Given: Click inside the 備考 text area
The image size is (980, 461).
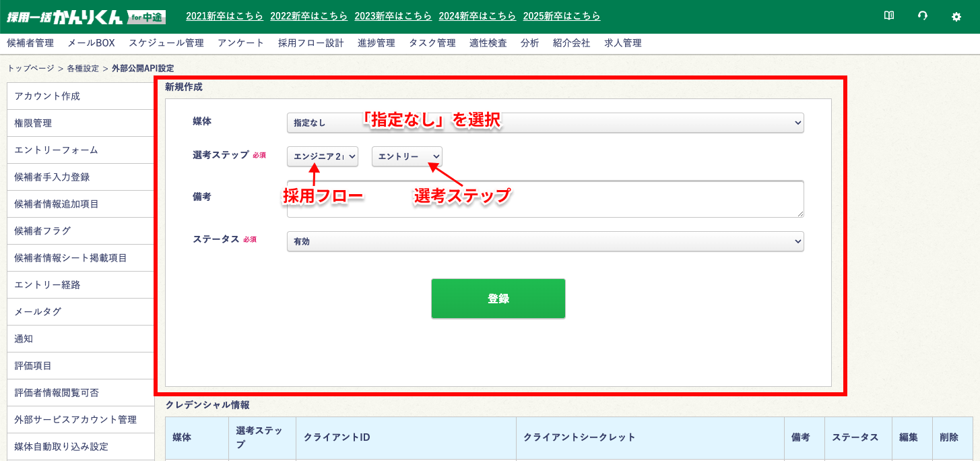Looking at the screenshot, I should 545,199.
